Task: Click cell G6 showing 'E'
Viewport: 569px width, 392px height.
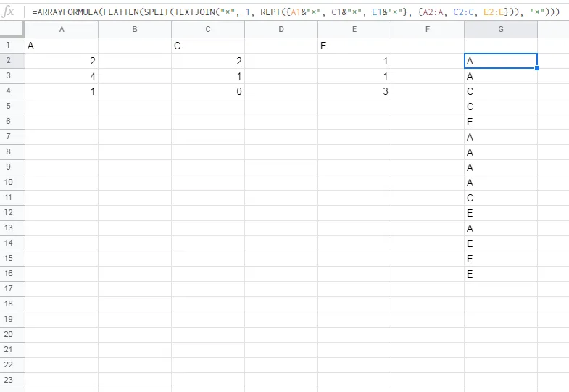Action: coord(501,122)
